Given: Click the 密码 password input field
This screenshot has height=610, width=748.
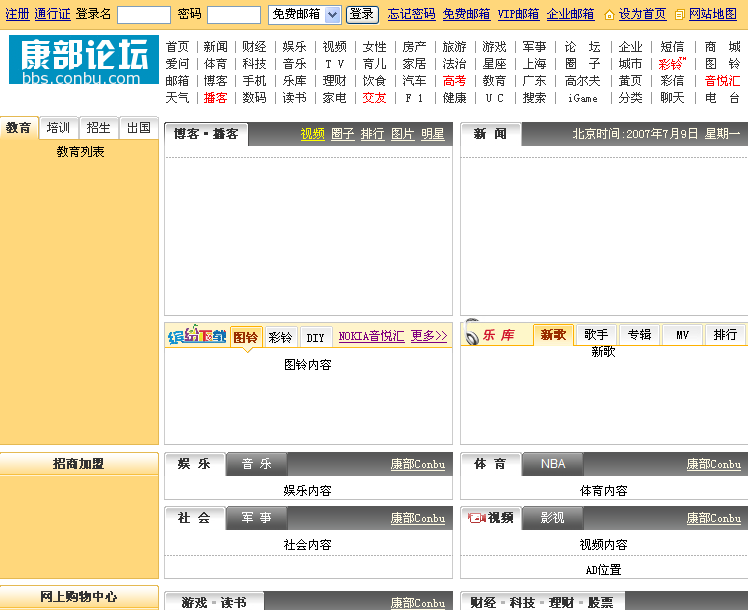Looking at the screenshot, I should [234, 15].
